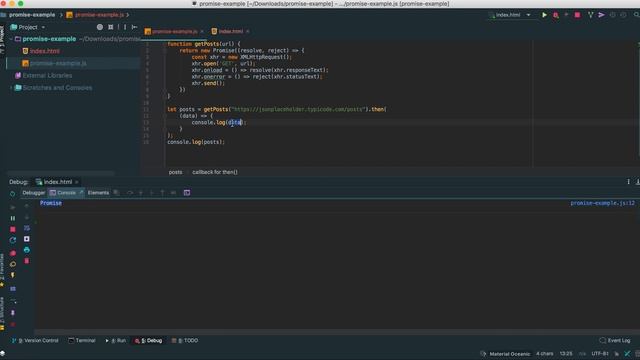Image resolution: width=640 pixels, height=360 pixels.
Task: Print console output with the printer icon
Action: pyautogui.click(x=27, y=250)
